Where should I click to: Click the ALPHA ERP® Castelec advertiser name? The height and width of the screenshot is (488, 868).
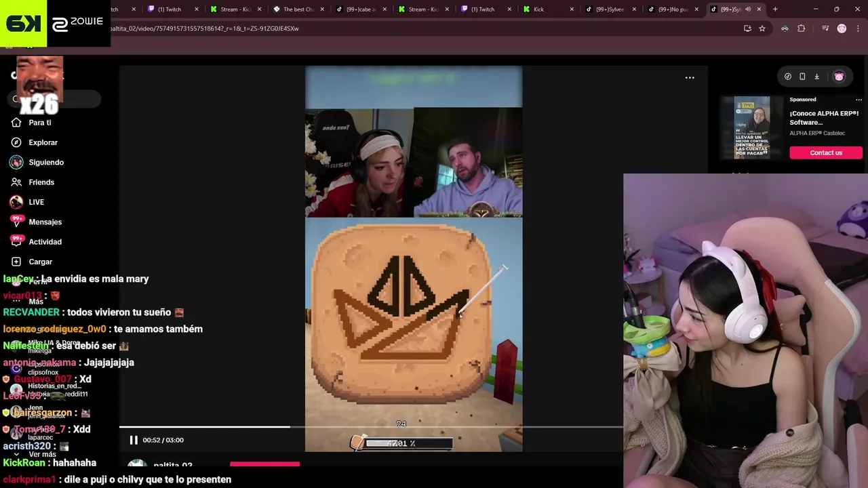point(817,134)
